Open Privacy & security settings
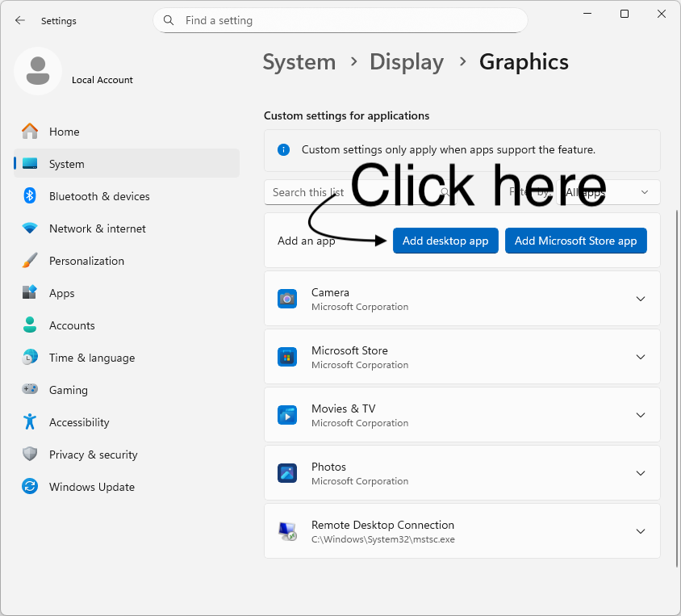 tap(91, 455)
